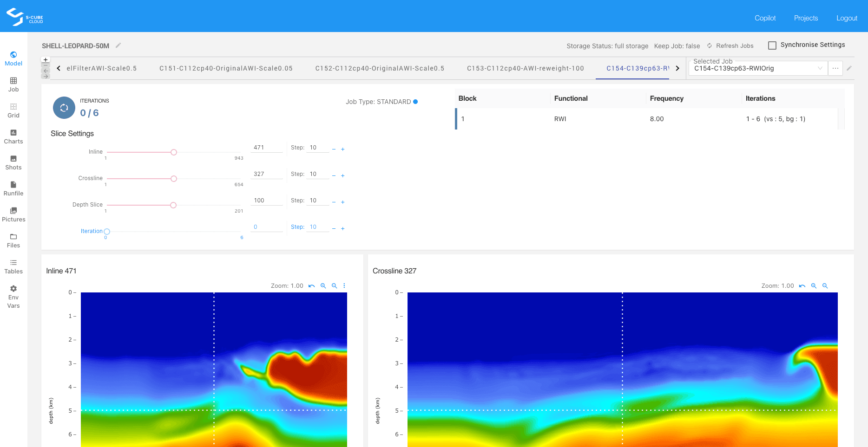Click the 8.00 frequency cell
The width and height of the screenshot is (868, 447).
(694, 119)
